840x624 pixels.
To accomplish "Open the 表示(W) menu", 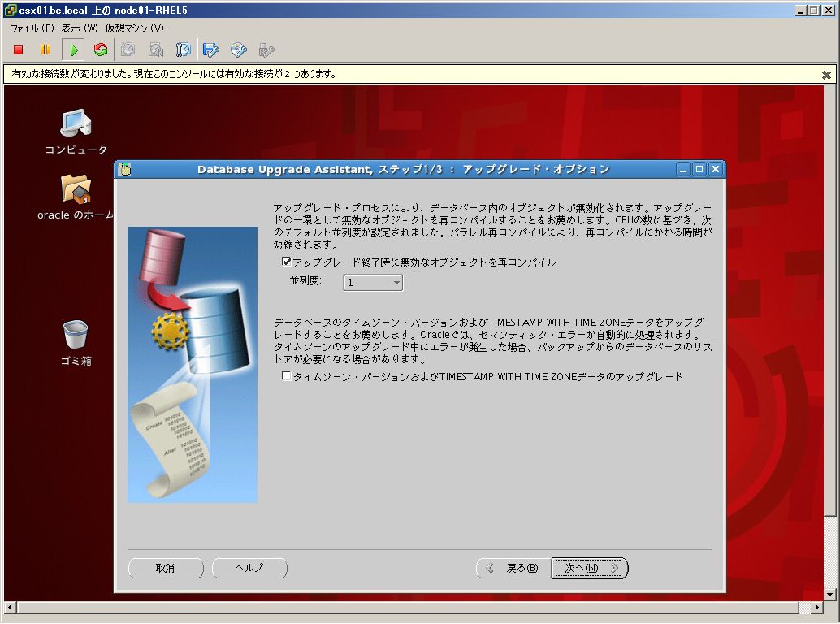I will 80,28.
